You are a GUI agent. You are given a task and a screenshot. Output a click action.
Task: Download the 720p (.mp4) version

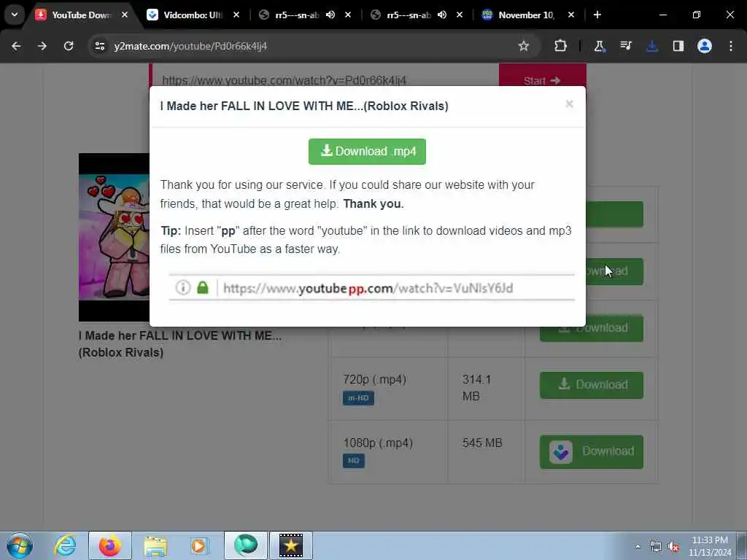tap(591, 385)
